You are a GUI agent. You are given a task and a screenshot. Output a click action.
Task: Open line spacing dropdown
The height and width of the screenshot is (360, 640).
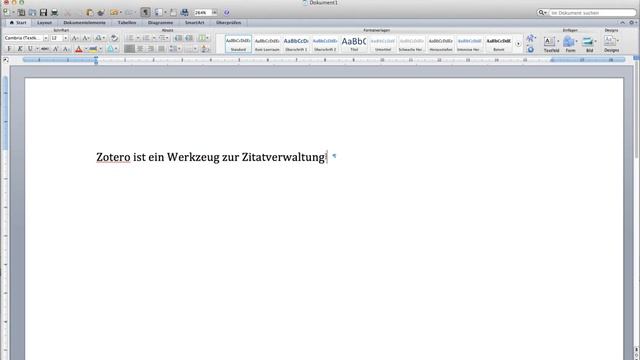(x=176, y=49)
